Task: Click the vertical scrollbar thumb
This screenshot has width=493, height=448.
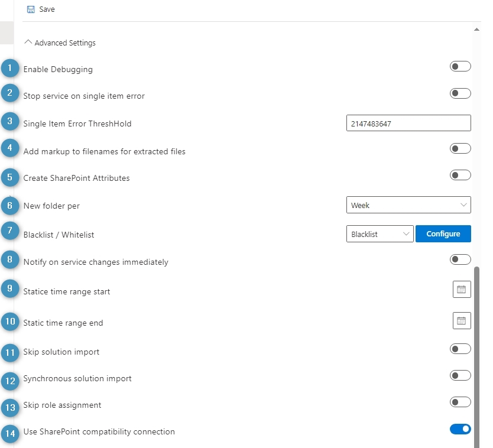Action: [476, 357]
